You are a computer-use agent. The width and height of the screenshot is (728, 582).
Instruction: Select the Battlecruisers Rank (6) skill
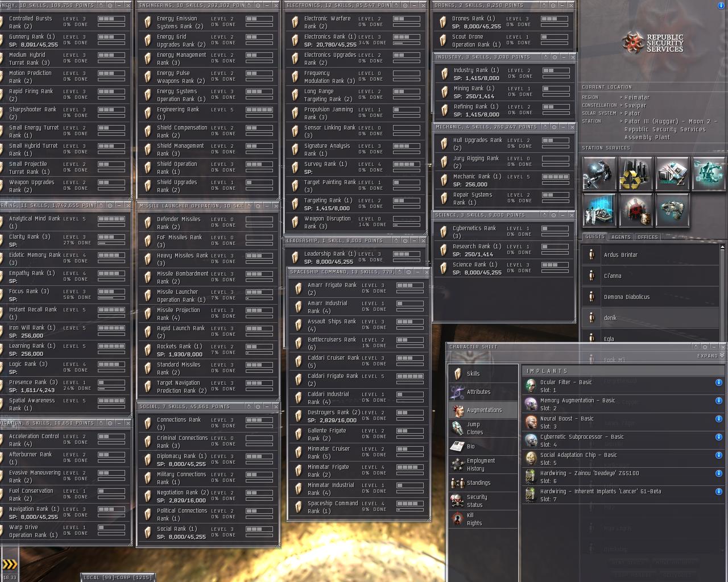click(x=358, y=343)
